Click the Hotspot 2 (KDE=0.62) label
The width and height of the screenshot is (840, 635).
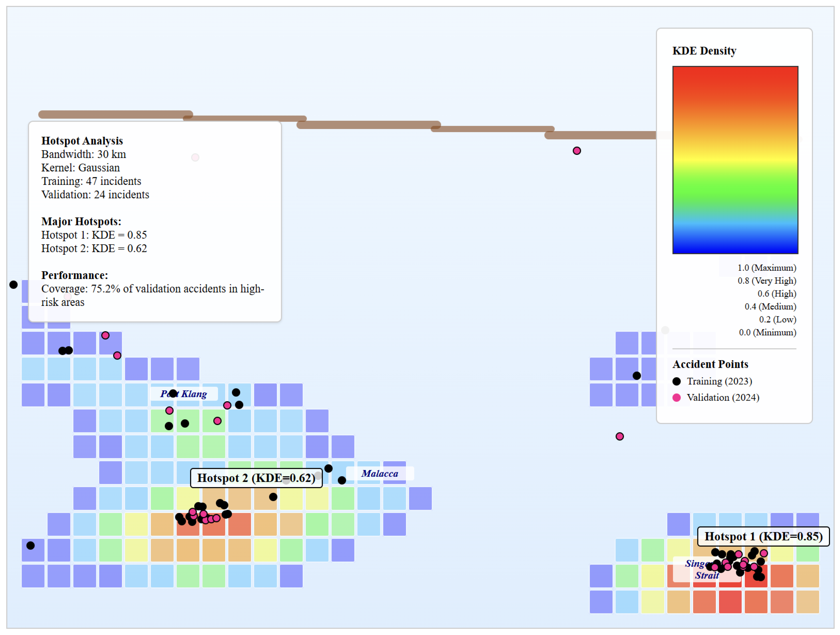(256, 478)
